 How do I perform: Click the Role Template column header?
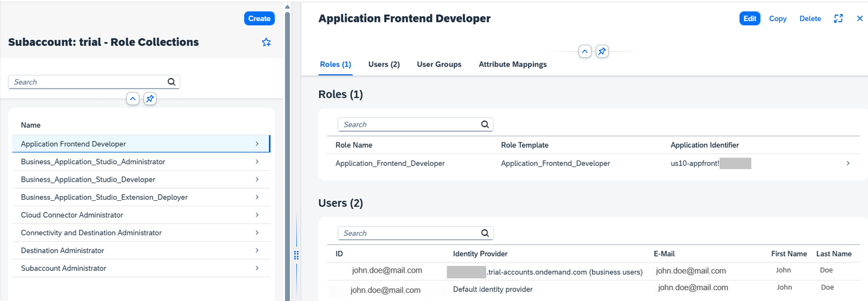[x=524, y=145]
